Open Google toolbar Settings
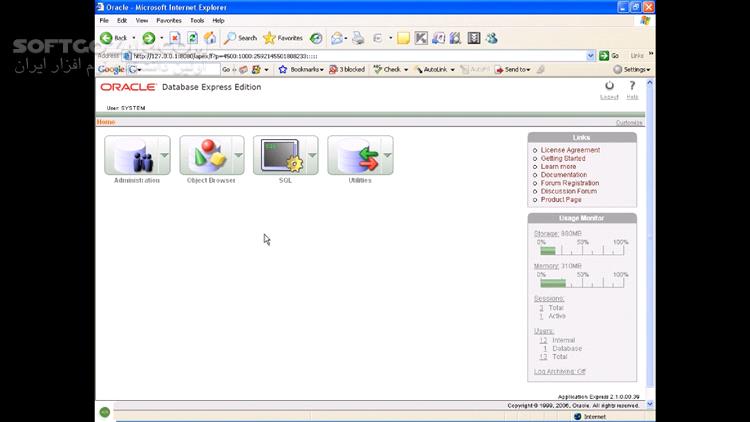The image size is (750, 422). [632, 69]
